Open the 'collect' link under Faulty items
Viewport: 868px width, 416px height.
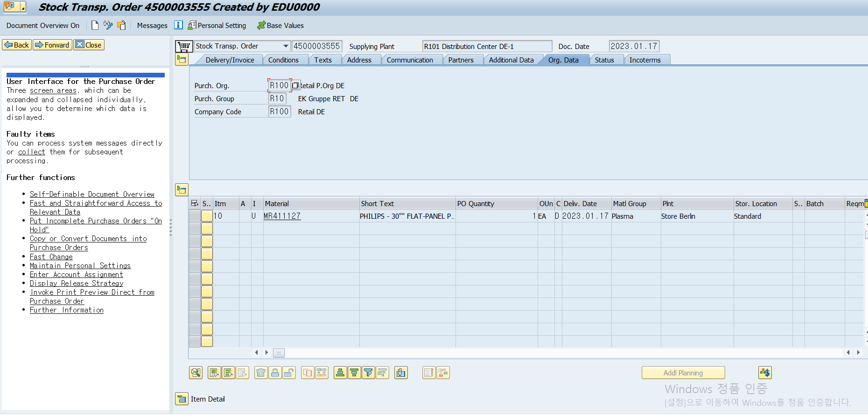tap(32, 152)
